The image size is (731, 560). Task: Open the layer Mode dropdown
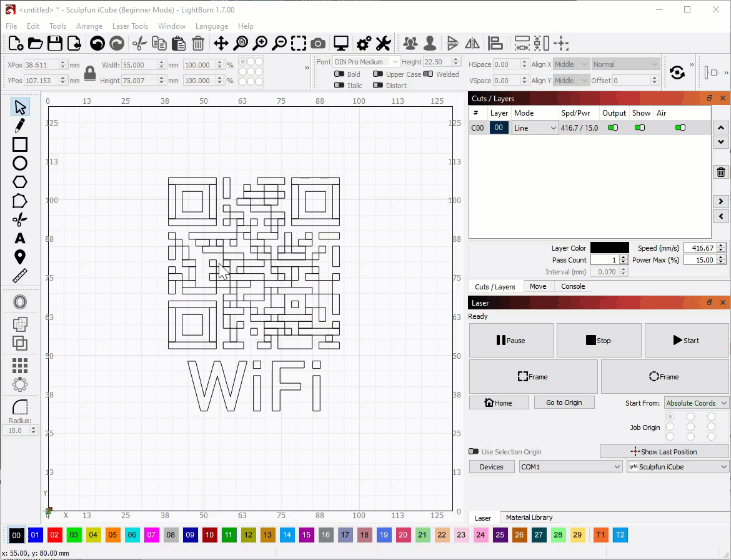tap(535, 127)
